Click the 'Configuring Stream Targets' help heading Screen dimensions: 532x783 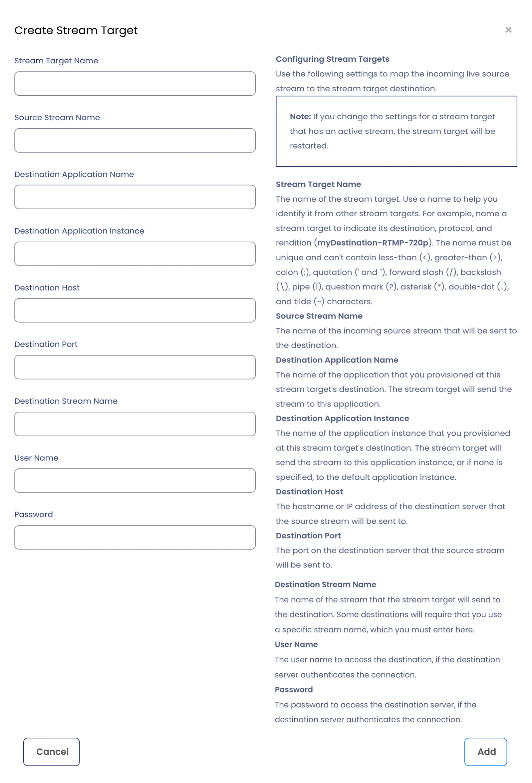332,59
